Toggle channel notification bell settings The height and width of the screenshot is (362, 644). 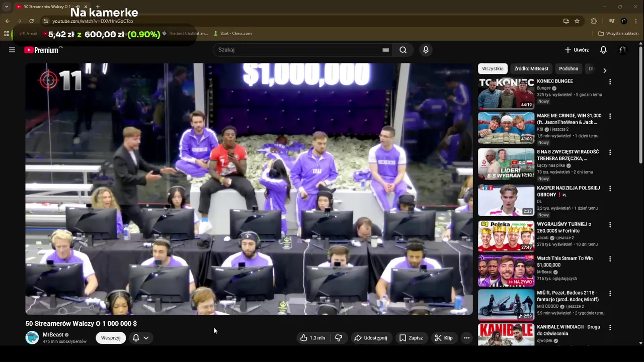click(140, 338)
